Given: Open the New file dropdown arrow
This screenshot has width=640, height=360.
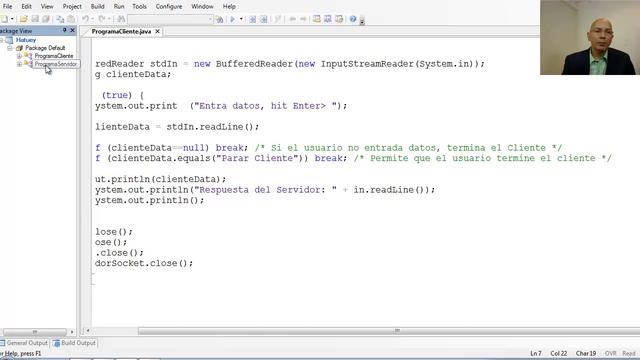Looking at the screenshot, I should [x=12, y=19].
